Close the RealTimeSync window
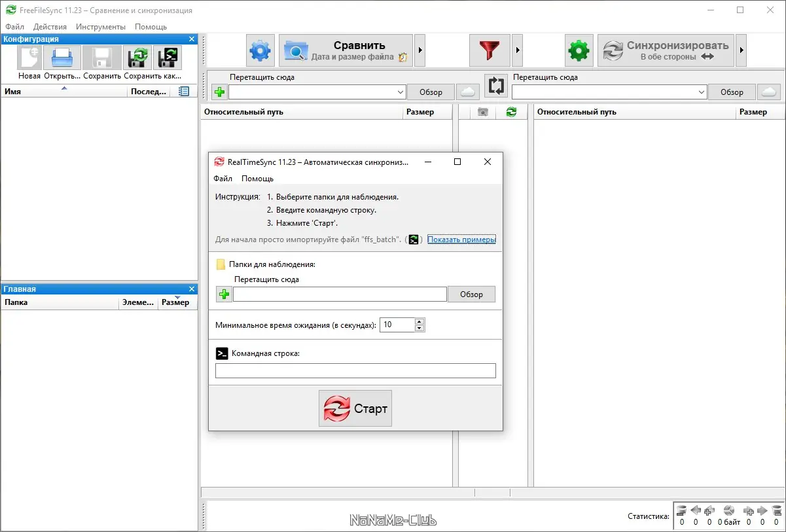 coord(487,162)
